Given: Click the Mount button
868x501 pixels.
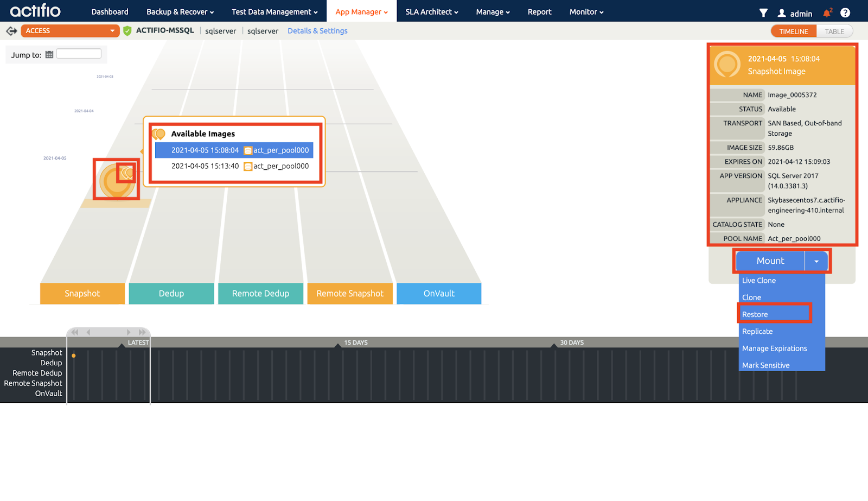Looking at the screenshot, I should pos(770,261).
